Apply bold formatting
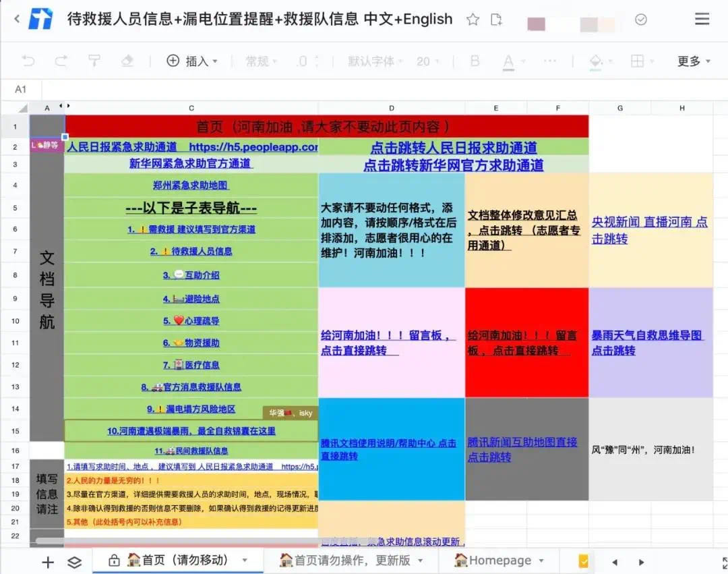 pyautogui.click(x=475, y=61)
